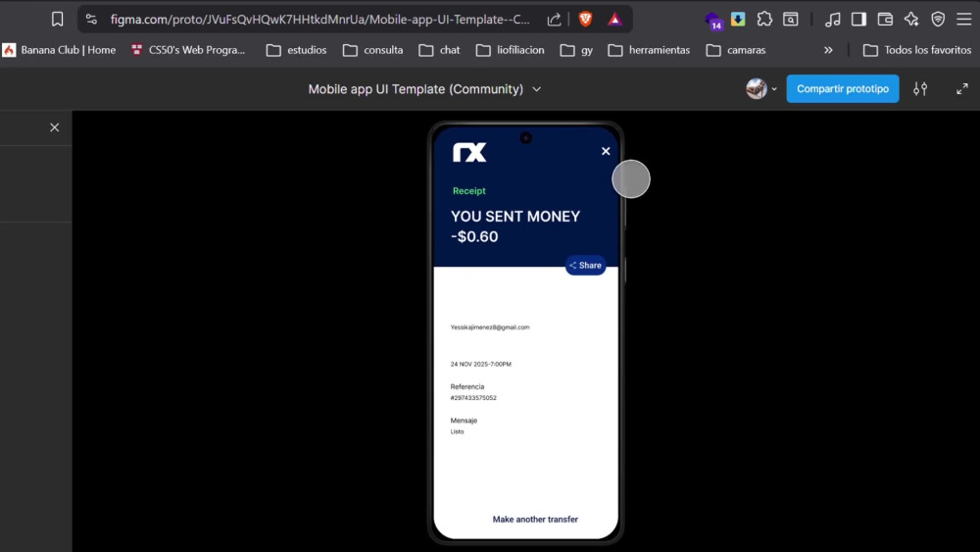This screenshot has height=552, width=980.
Task: Click the address bar URL field
Action: [319, 20]
